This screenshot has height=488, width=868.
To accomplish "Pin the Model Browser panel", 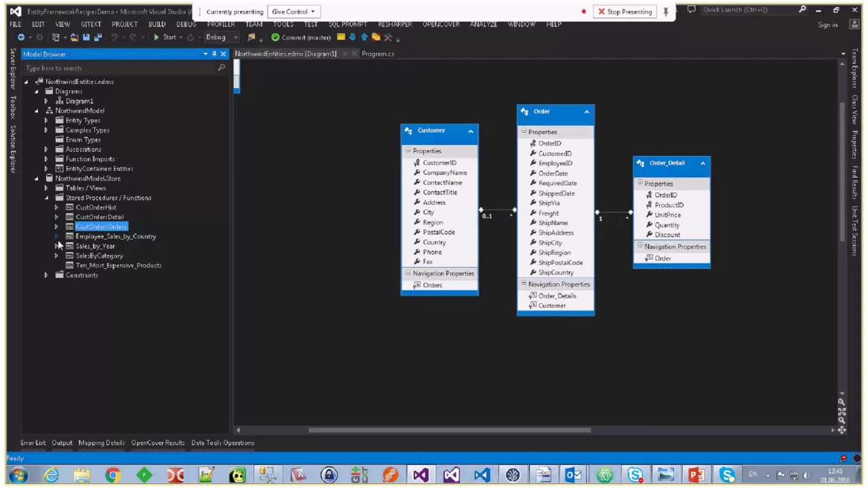I will 214,54.
